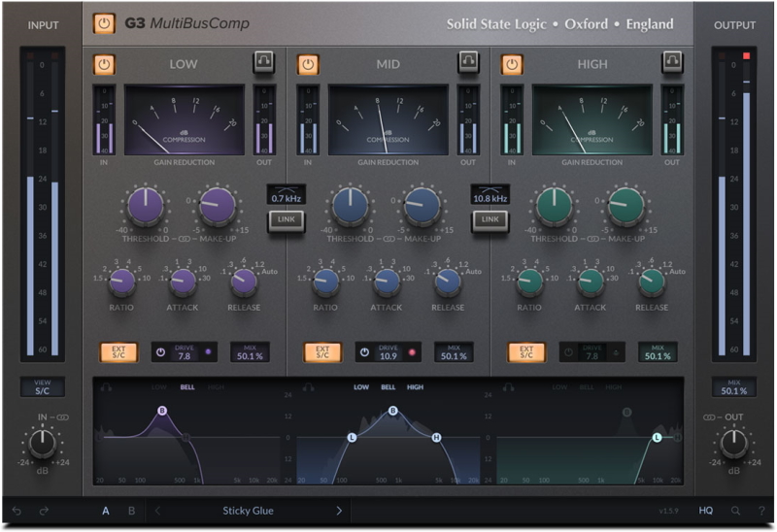Switch to preset slot B
This screenshot has height=532, width=777.
[x=132, y=511]
